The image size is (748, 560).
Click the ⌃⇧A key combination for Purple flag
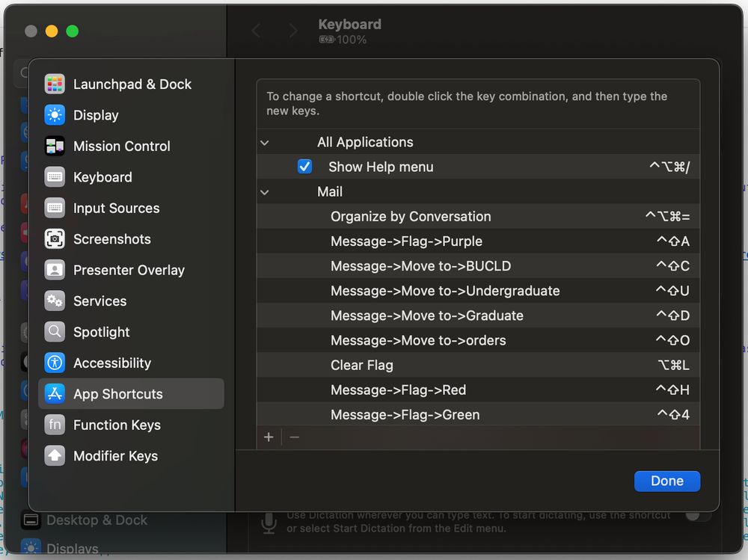[x=673, y=241]
